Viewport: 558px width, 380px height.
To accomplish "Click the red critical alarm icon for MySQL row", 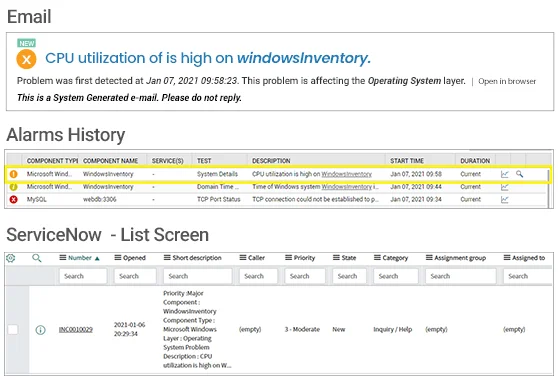I will 13,200.
